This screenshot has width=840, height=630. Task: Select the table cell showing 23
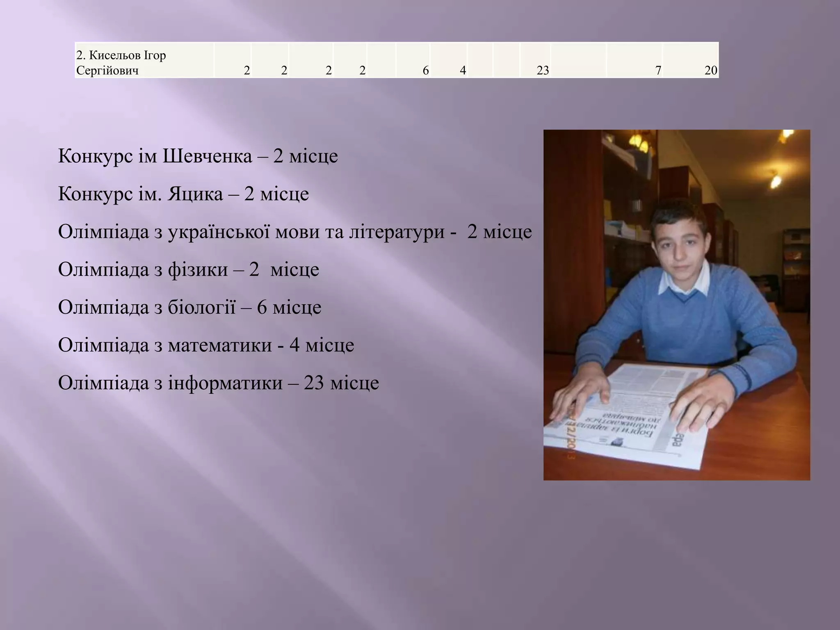coord(535,60)
